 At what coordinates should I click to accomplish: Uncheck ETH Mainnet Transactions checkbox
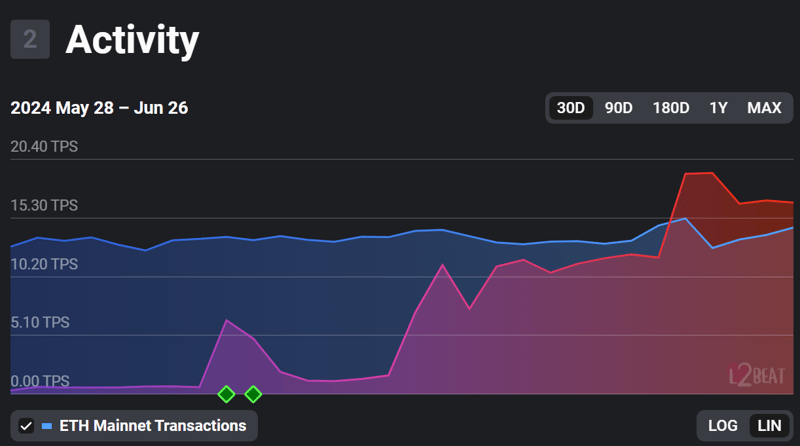[26, 426]
